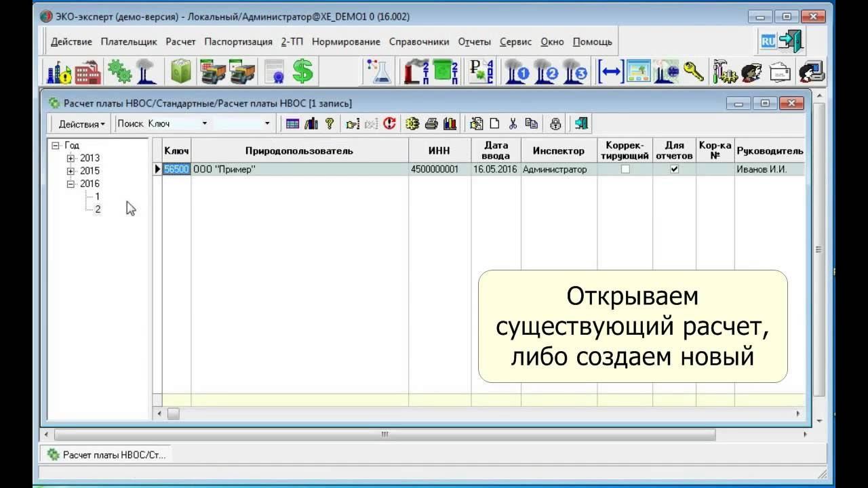Click the copy pages icon
The width and height of the screenshot is (868, 488).
532,123
